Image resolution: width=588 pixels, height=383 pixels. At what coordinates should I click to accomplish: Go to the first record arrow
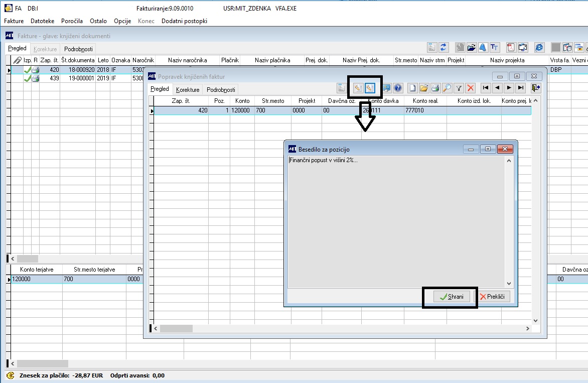point(486,88)
